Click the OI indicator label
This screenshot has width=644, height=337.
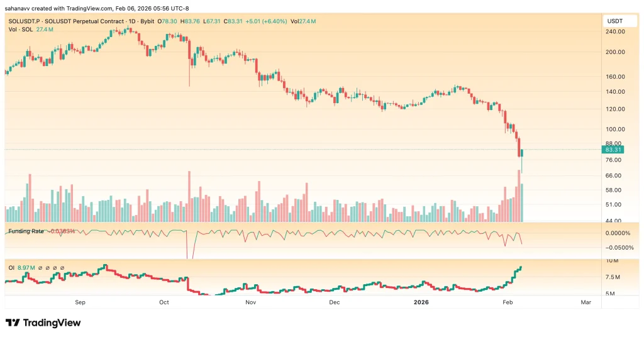point(12,268)
